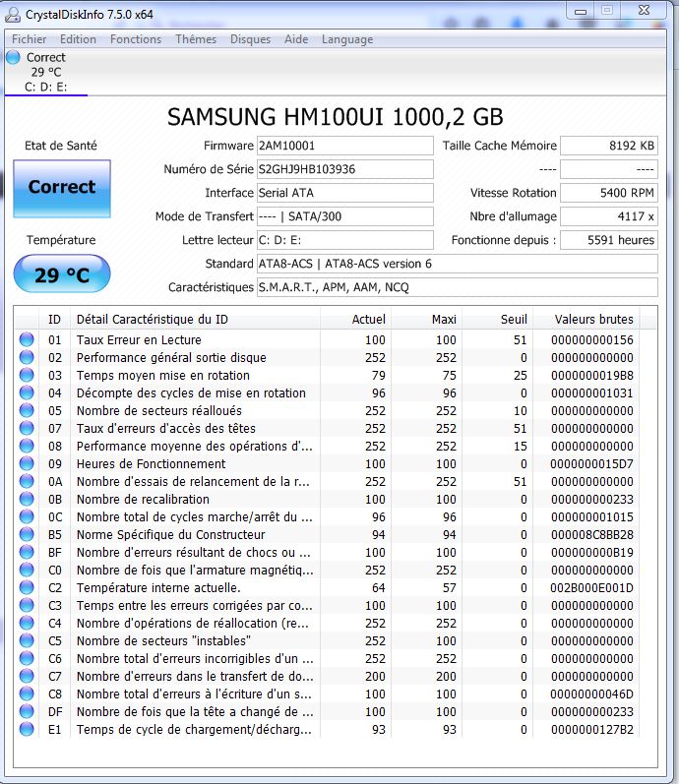The width and height of the screenshot is (679, 784).
Task: Click the Standard field ATA8-ACS
Action: coord(457,264)
